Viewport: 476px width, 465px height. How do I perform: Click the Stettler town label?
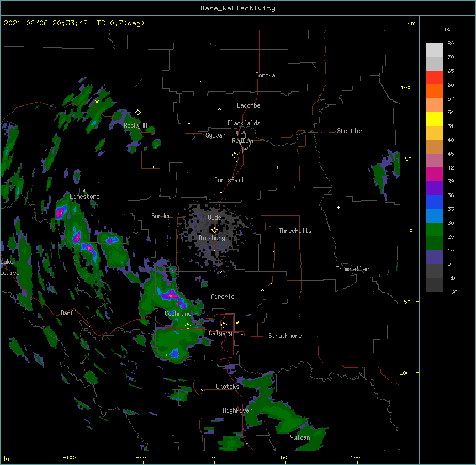coord(350,131)
